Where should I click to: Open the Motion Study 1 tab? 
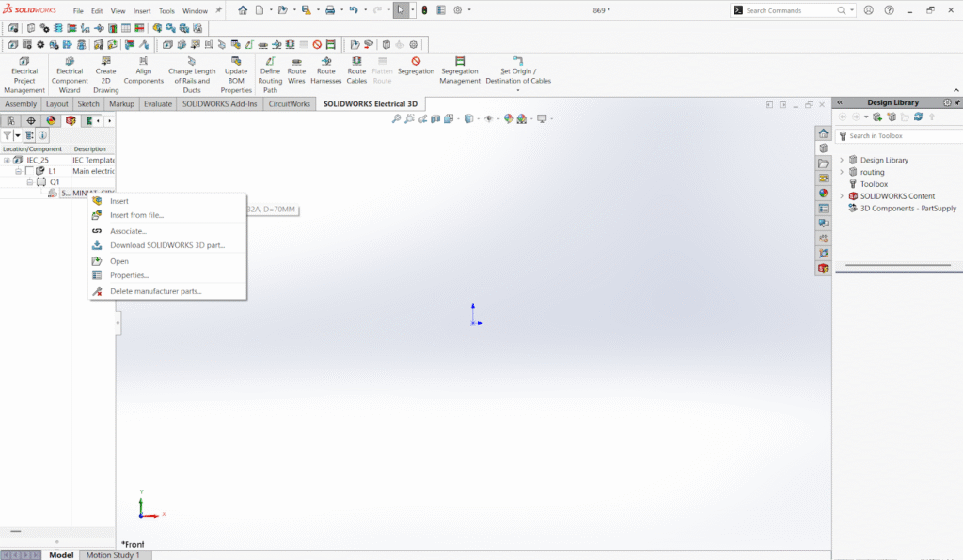point(113,555)
